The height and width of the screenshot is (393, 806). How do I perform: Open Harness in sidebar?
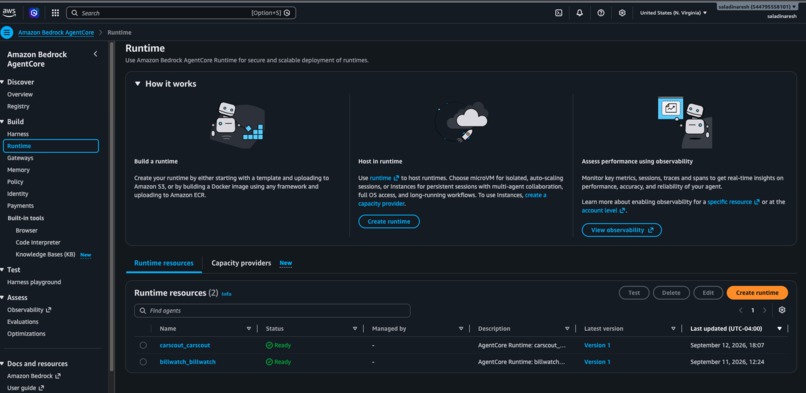[18, 134]
